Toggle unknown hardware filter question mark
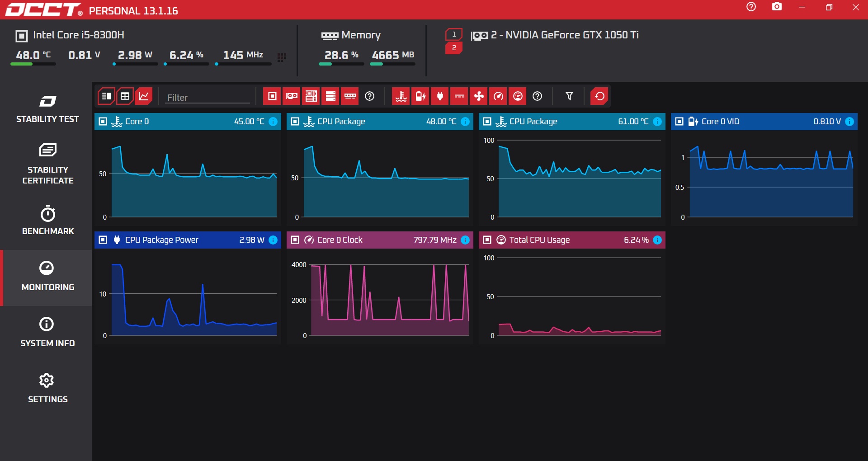 (x=370, y=96)
